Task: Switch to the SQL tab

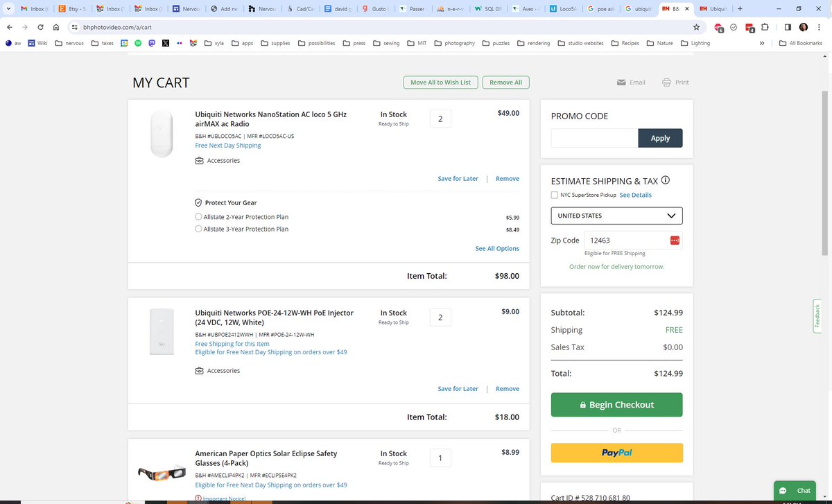Action: click(x=487, y=9)
